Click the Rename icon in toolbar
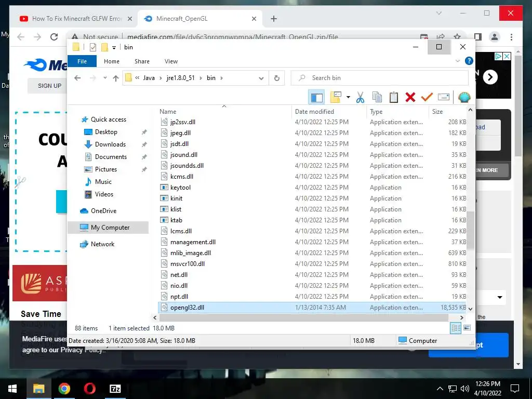 [x=444, y=97]
